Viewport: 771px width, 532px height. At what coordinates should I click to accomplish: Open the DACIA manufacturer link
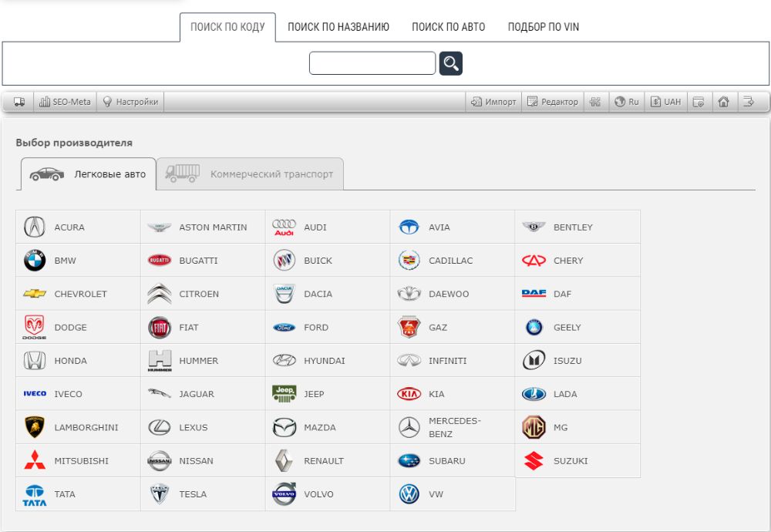click(318, 294)
